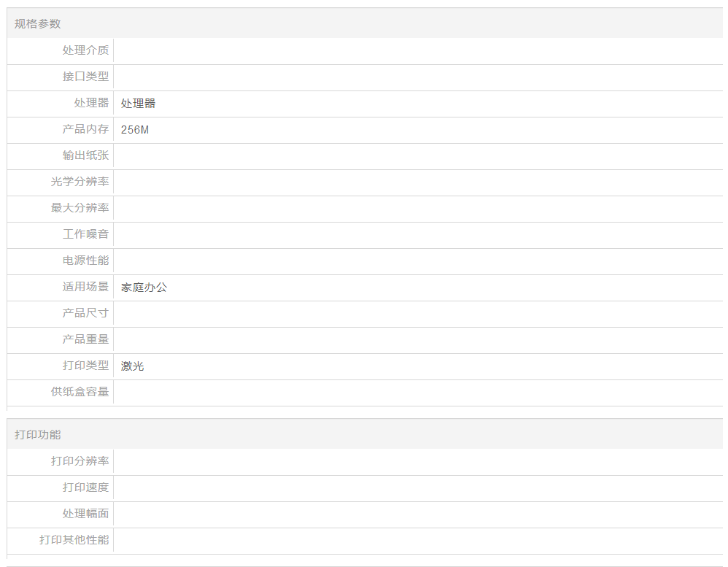The width and height of the screenshot is (728, 567).
Task: Click the 打印其他性能 label
Action: click(x=74, y=540)
